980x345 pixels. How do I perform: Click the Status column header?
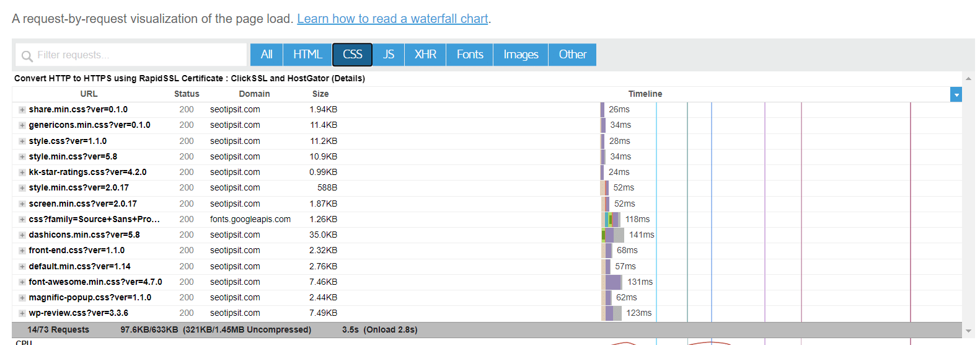pos(187,94)
